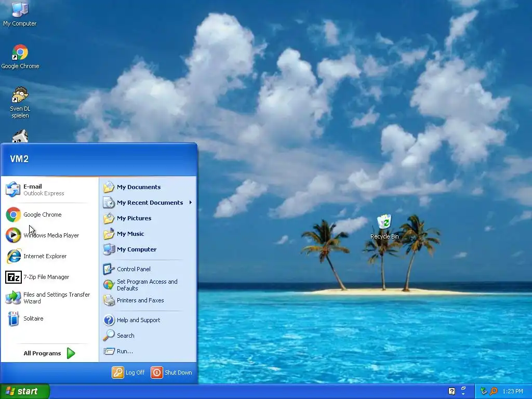Click the Help and Support question mark icon
Screen dimensions: 532x399
[x=109, y=320]
